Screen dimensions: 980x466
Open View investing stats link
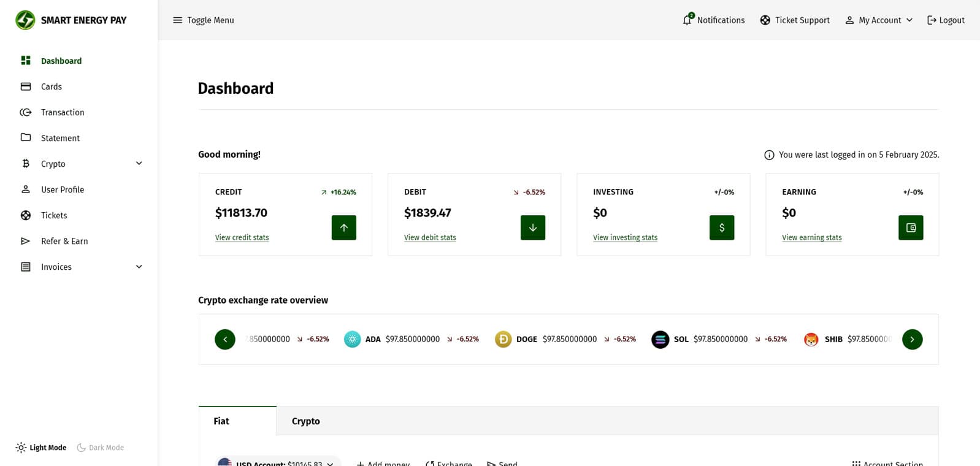tap(625, 237)
